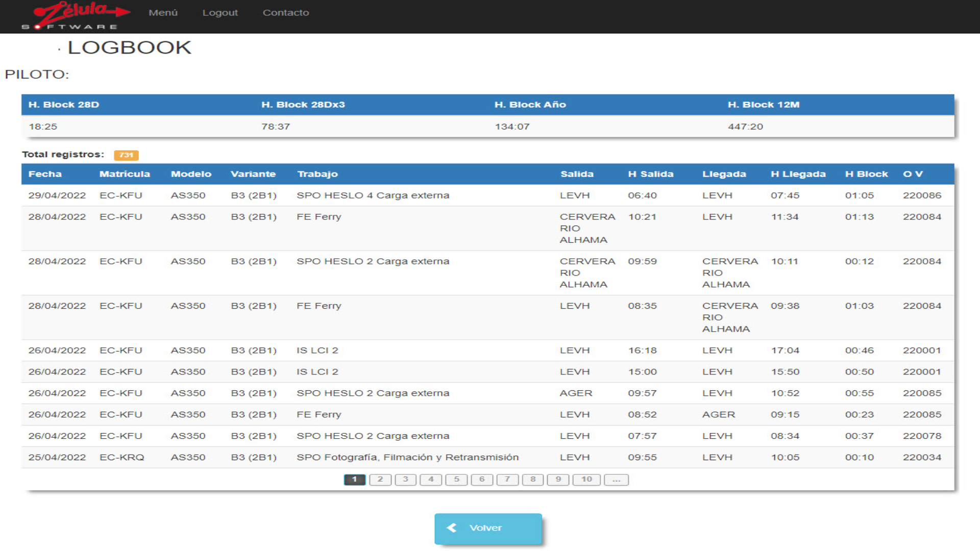Click the H Block column header
980x551 pixels.
[866, 174]
